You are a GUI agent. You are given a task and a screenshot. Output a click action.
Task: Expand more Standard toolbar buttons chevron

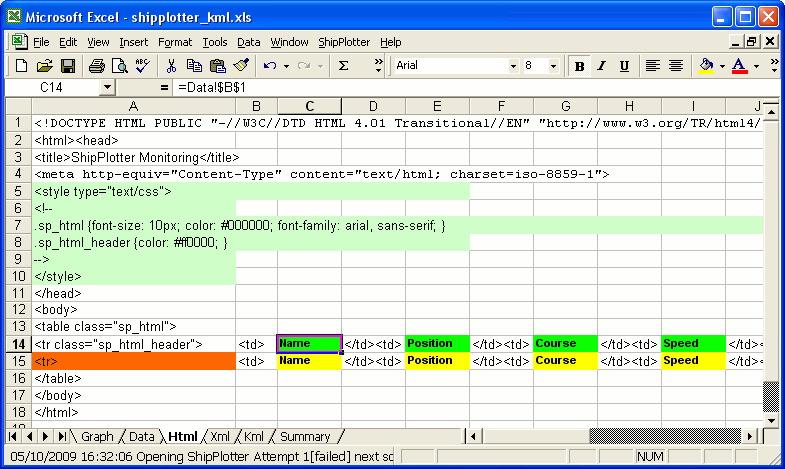(378, 66)
